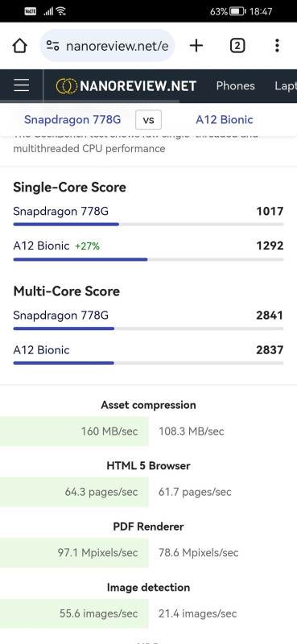
Task: Open the hamburger navigation menu
Action: pyautogui.click(x=22, y=85)
